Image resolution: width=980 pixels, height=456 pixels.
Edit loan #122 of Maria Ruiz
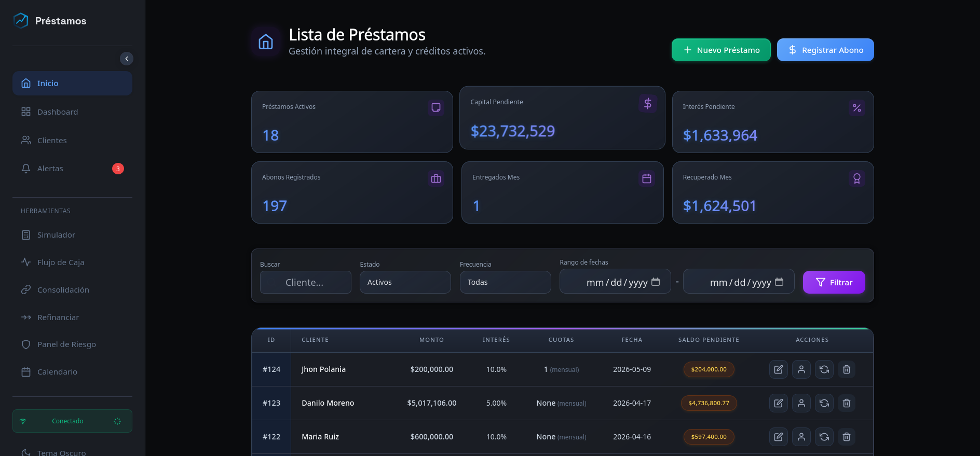779,437
